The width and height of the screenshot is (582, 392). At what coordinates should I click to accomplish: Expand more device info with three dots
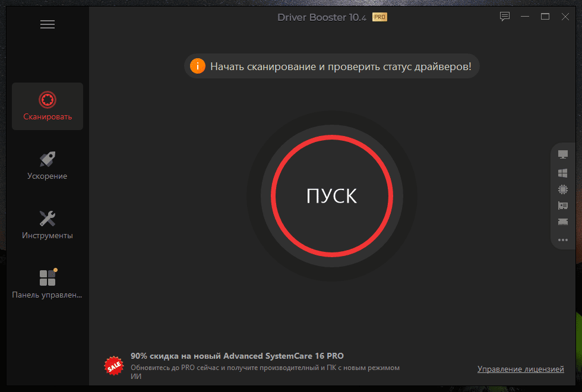(563, 240)
